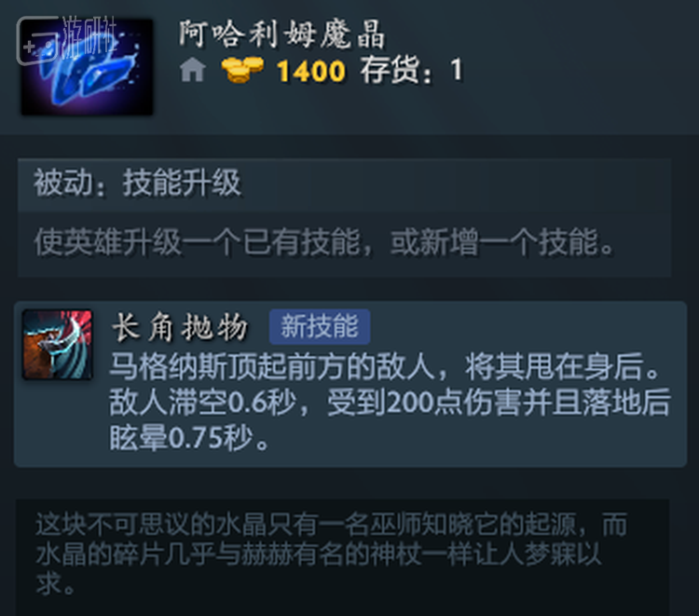Click the lore text about the crystal
This screenshot has width=699, height=616.
point(332,554)
